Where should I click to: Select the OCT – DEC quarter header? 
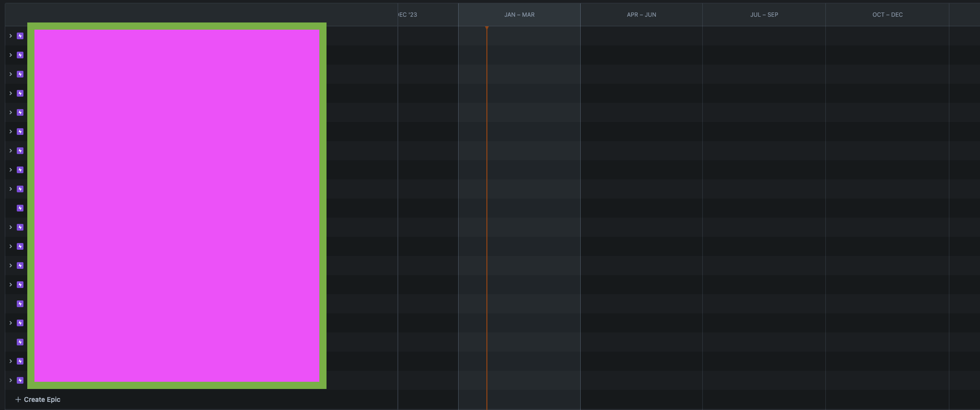888,15
